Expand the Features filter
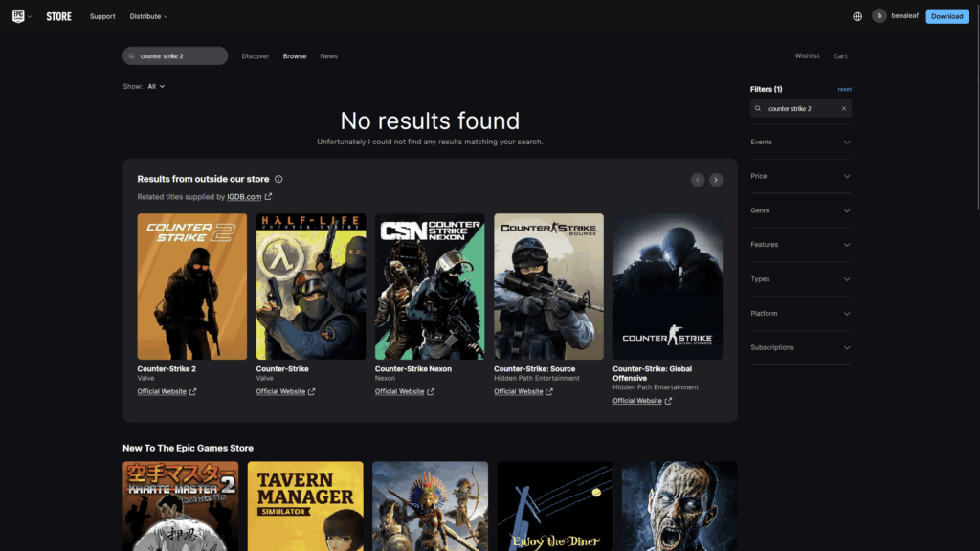 click(801, 245)
